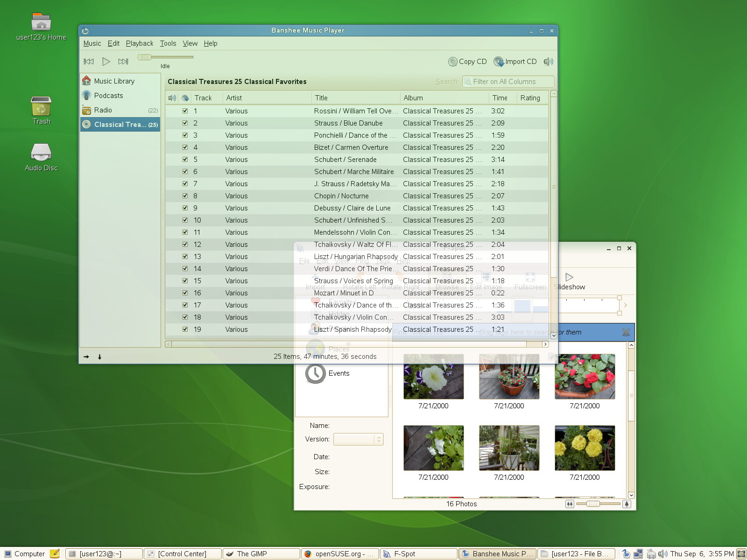Skip to the next track
The image size is (747, 560).
123,62
